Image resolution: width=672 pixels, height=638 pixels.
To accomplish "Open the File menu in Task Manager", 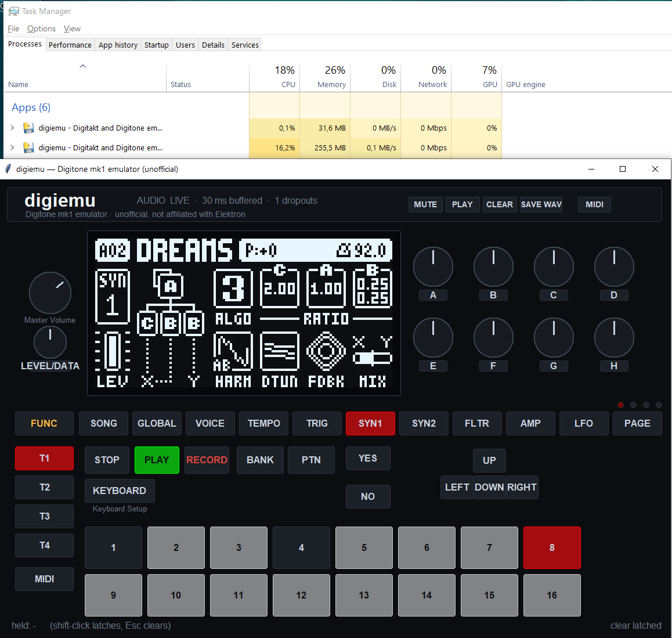I will tap(13, 28).
